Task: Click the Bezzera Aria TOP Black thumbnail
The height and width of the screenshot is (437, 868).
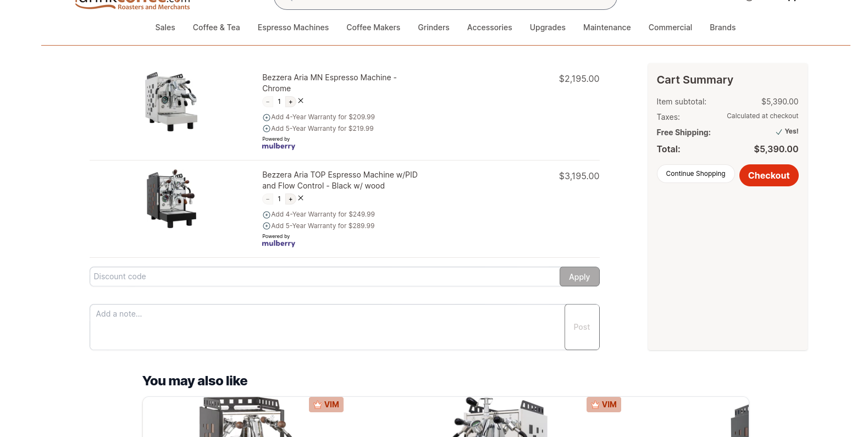Action: (x=171, y=198)
